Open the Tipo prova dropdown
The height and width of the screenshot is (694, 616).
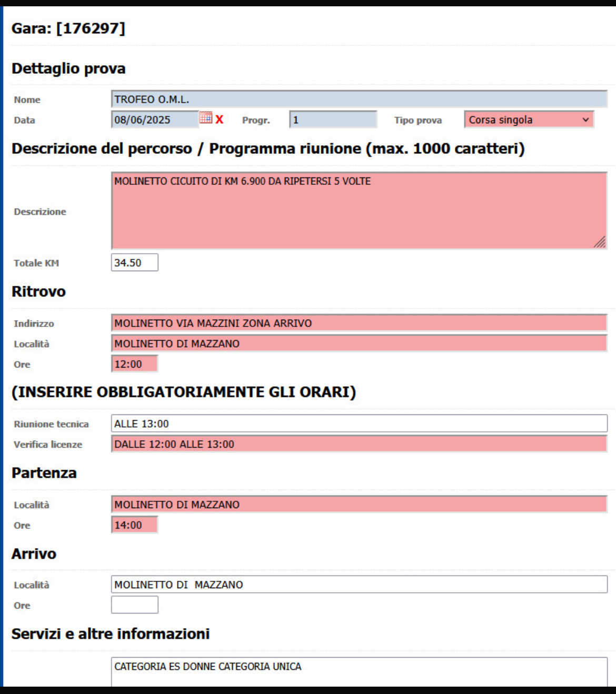tap(528, 120)
